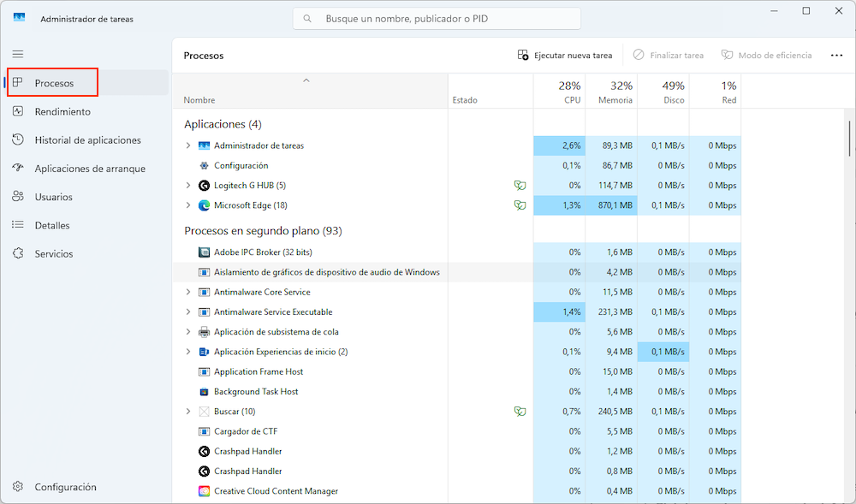This screenshot has width=856, height=504.
Task: Click the Rendimiento sidebar icon
Action: 18,111
